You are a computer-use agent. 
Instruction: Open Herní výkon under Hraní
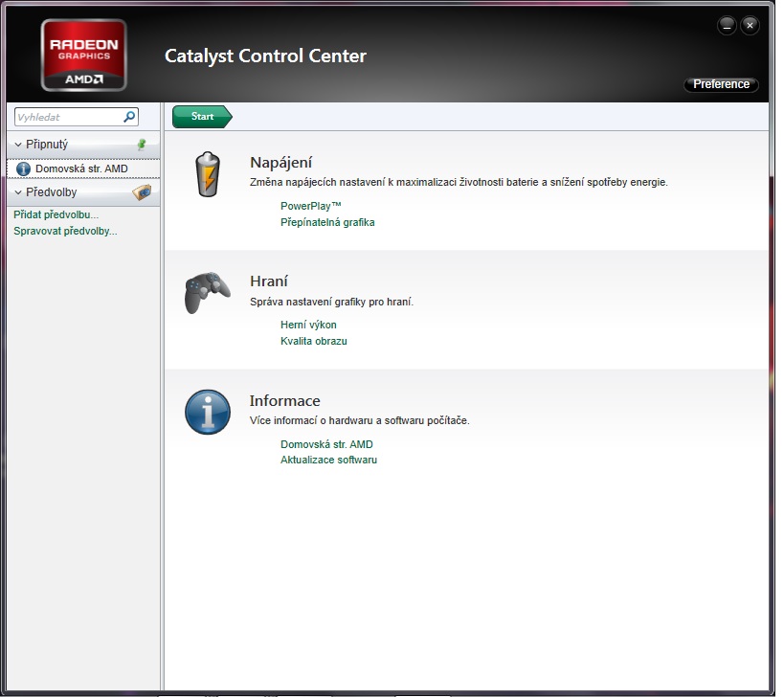(308, 325)
